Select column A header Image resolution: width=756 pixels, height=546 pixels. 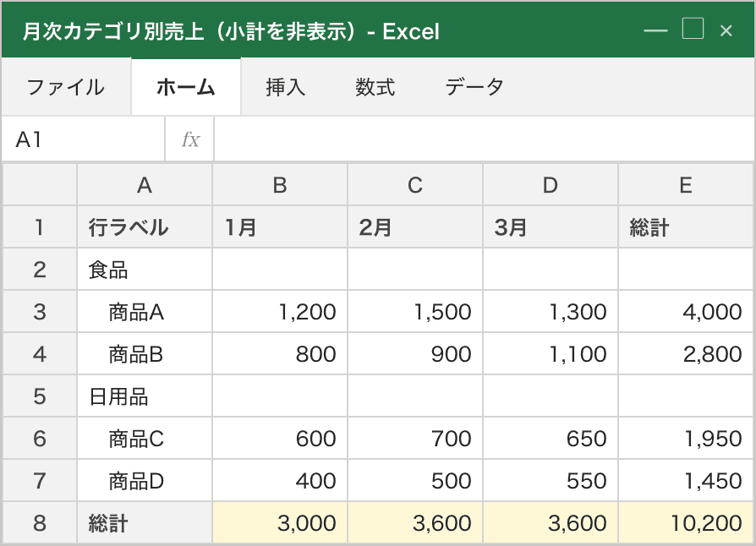[145, 185]
